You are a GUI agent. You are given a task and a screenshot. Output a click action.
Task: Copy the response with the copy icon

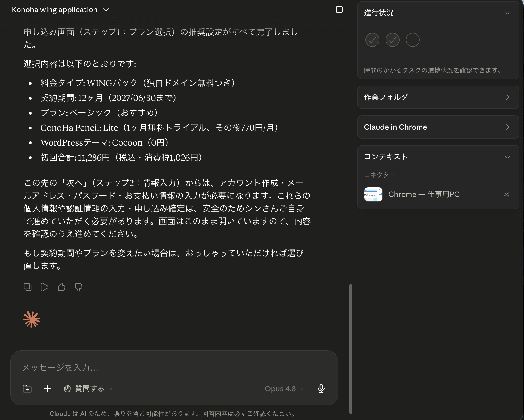[x=28, y=287]
